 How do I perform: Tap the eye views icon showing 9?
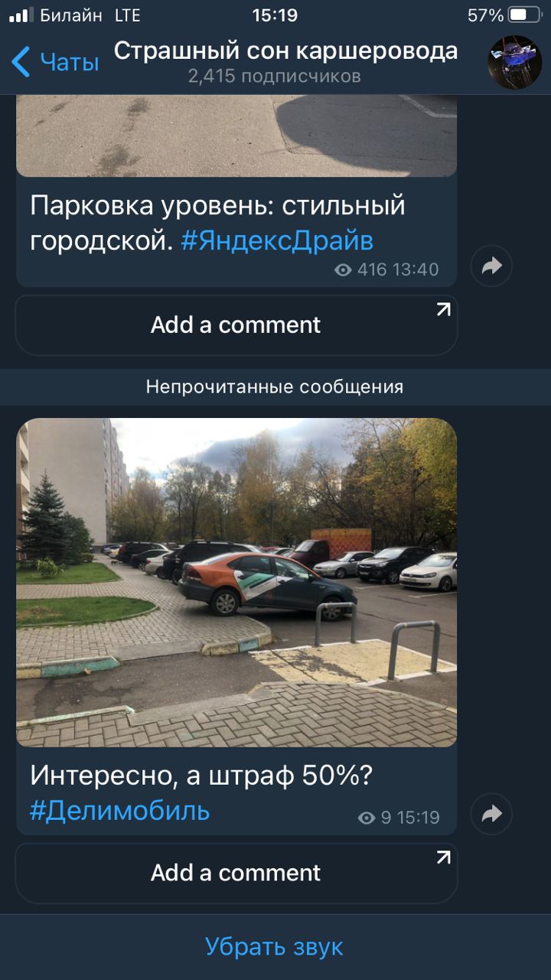point(367,818)
